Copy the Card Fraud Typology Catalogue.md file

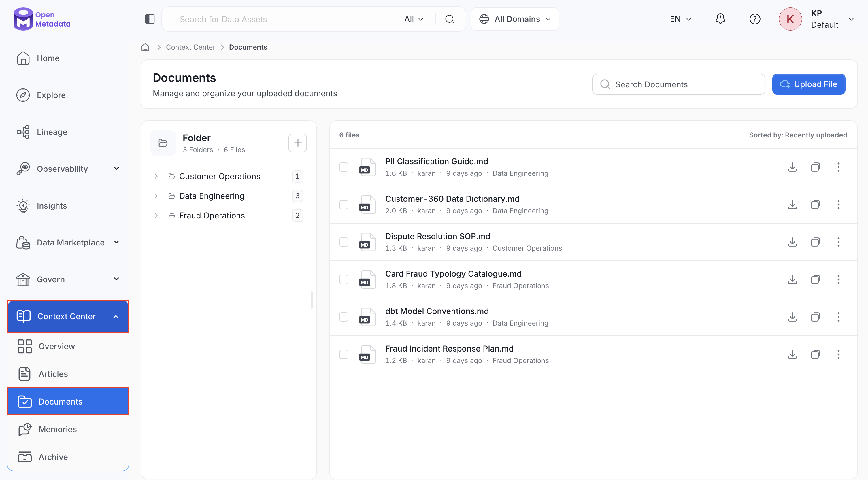pos(815,279)
